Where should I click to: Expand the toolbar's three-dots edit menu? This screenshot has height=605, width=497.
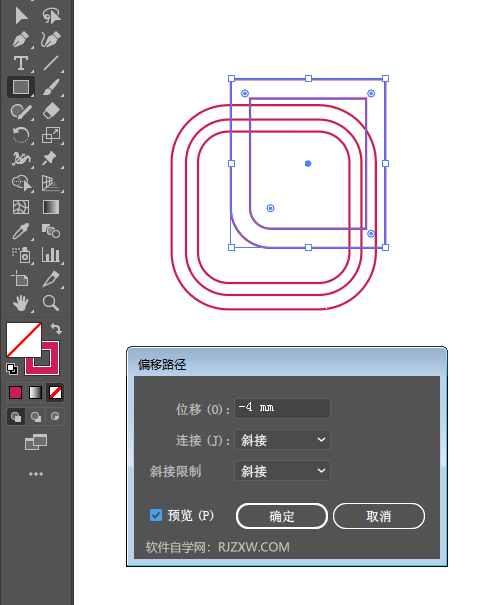click(x=36, y=474)
